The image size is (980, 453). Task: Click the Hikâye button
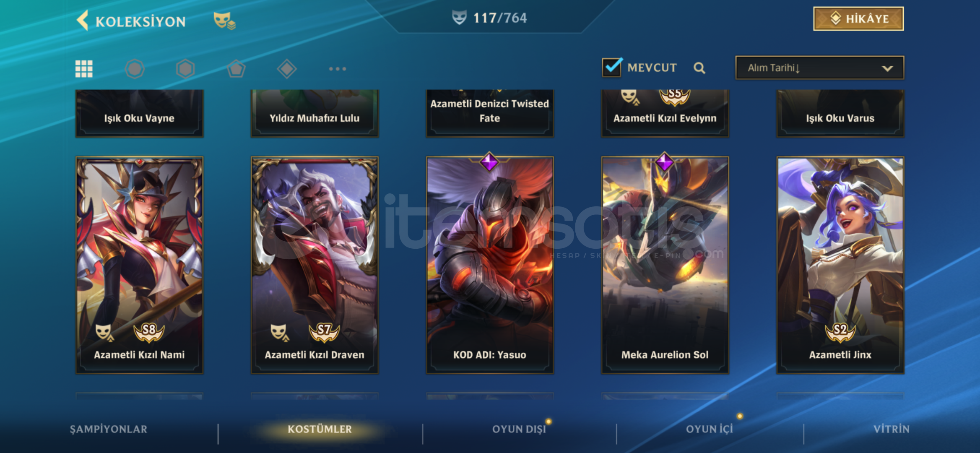click(858, 19)
